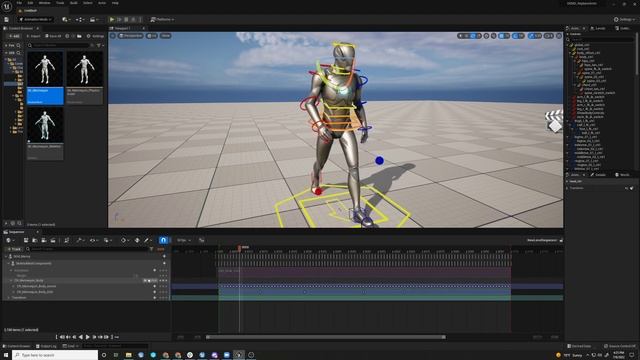Select the blue sphere control in viewport
640x360 pixels.
click(380, 161)
